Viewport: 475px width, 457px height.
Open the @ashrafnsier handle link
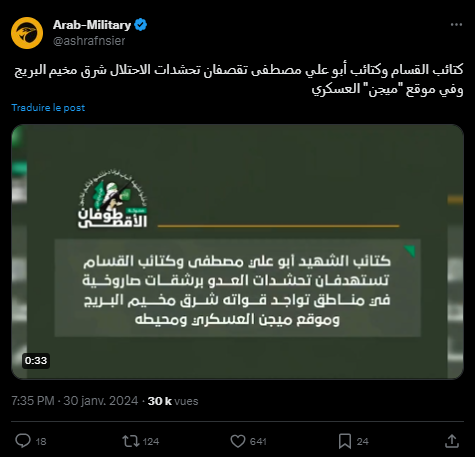pos(89,41)
